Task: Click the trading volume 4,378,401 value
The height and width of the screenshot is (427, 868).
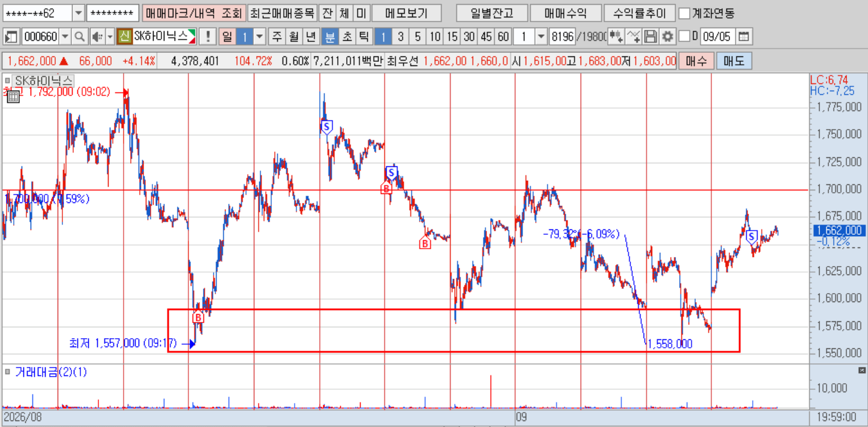Action: (195, 61)
